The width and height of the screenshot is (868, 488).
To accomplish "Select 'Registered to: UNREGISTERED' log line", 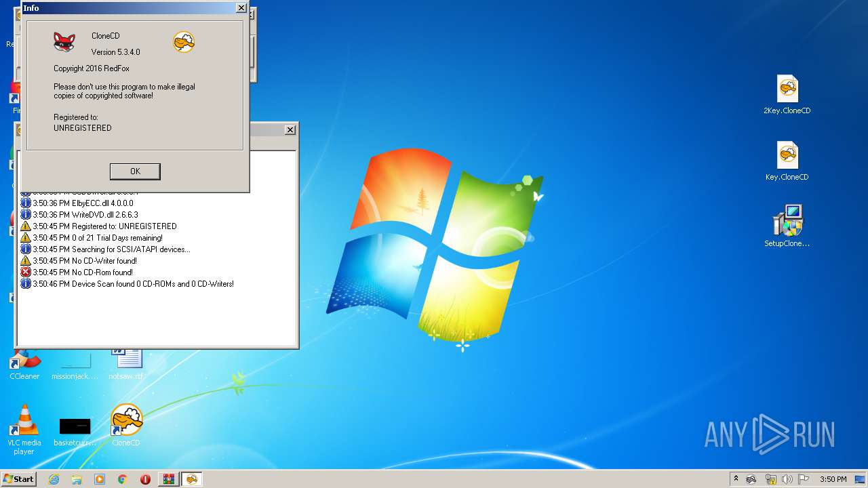I will click(x=104, y=226).
